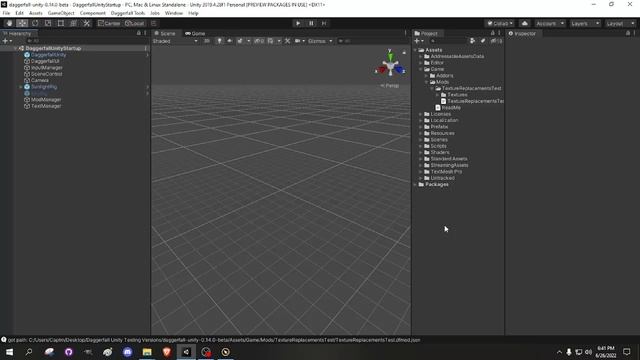
Task: Select TextManager object in Hierarchy
Action: click(x=46, y=106)
